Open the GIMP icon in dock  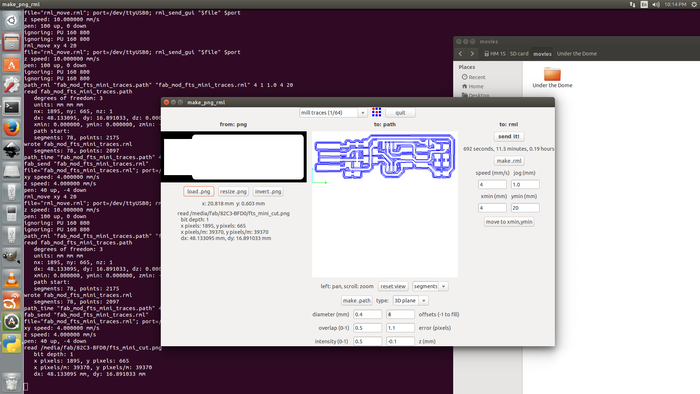(x=12, y=257)
